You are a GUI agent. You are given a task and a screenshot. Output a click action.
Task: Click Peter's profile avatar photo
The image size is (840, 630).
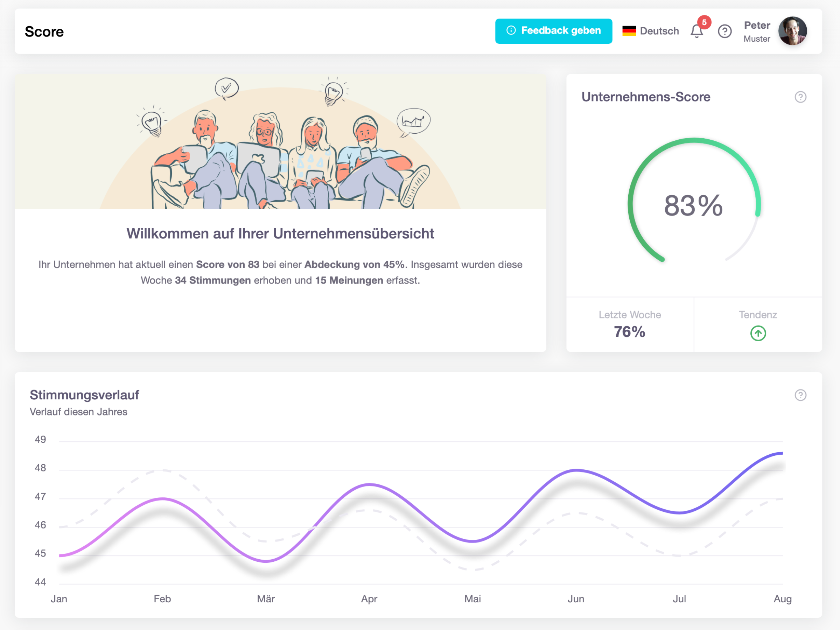792,31
